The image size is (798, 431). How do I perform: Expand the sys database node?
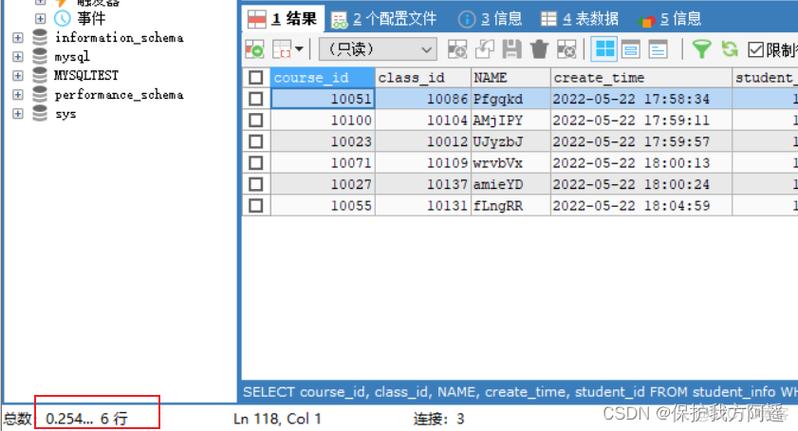18,113
